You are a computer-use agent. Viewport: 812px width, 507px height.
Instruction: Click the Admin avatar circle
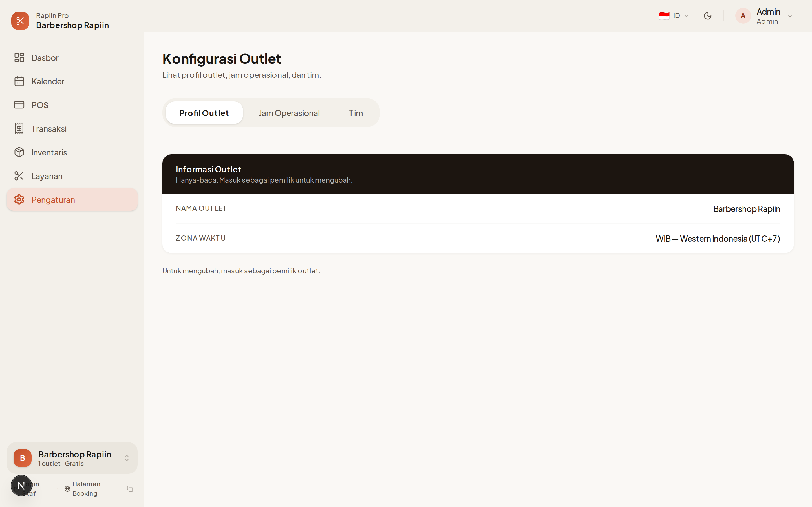[x=743, y=16]
